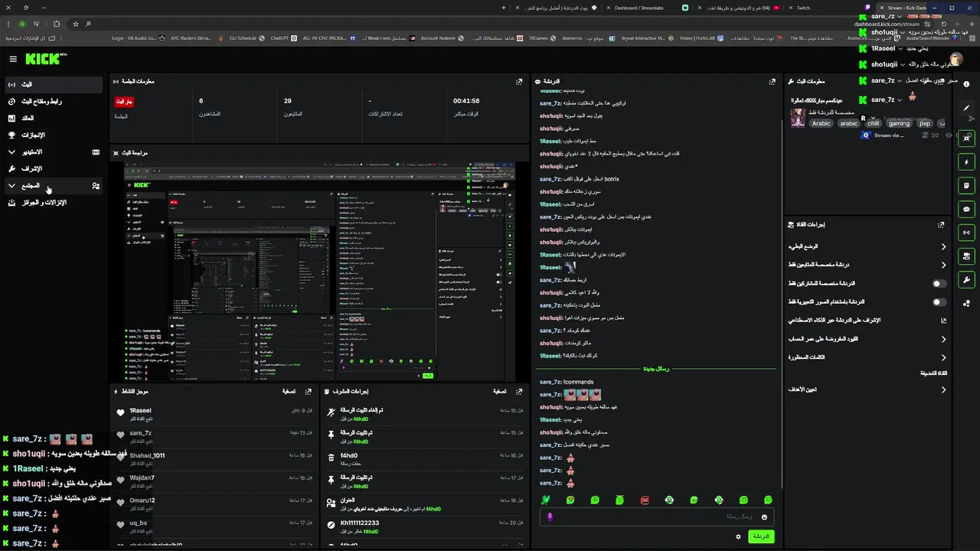
Task: Click the ban icon beside Kh1111122233
Action: coord(331,525)
